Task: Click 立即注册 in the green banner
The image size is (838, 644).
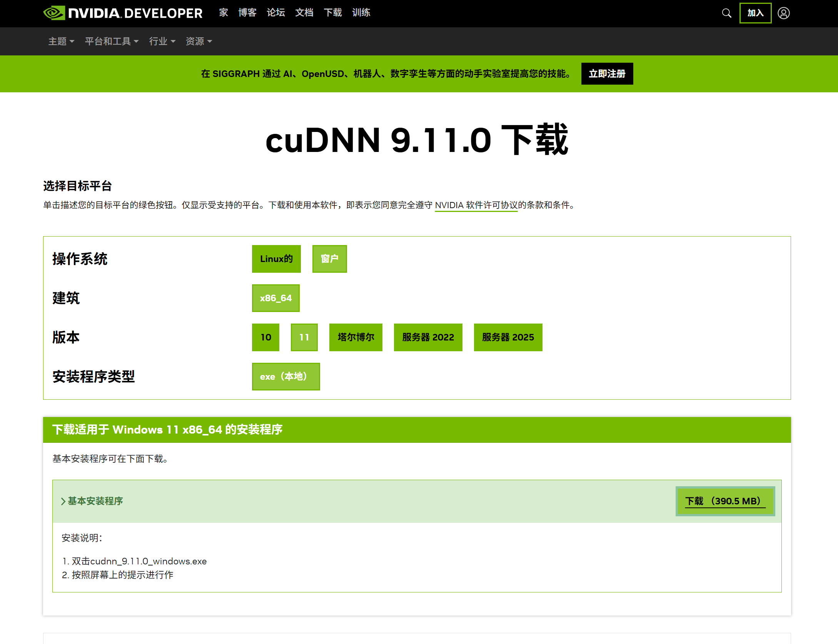Action: pyautogui.click(x=607, y=73)
